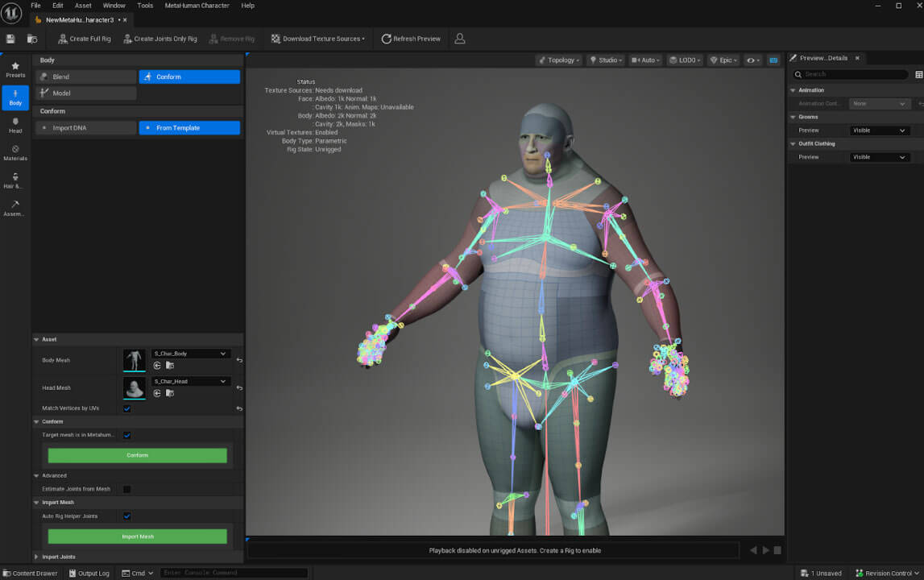Open LOD0 level of detail dropdown
The height and width of the screenshot is (580, 924).
point(685,60)
